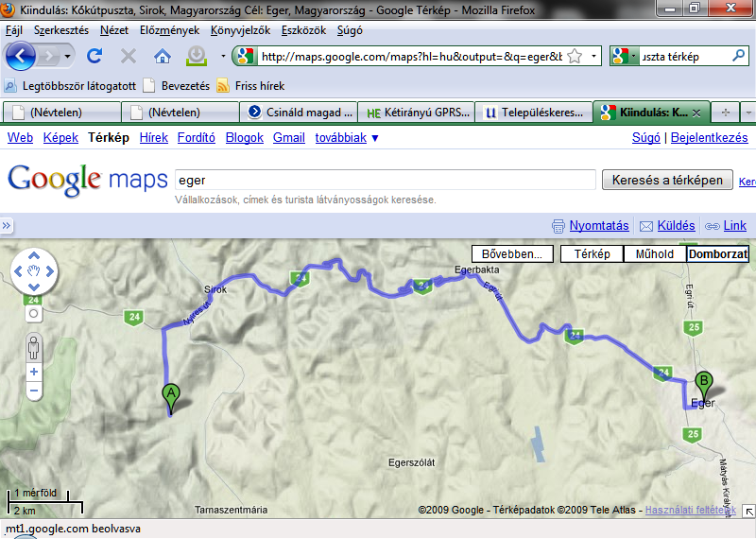Open the search engine selector dropdown
Screen dimensions: 756x539
point(625,57)
